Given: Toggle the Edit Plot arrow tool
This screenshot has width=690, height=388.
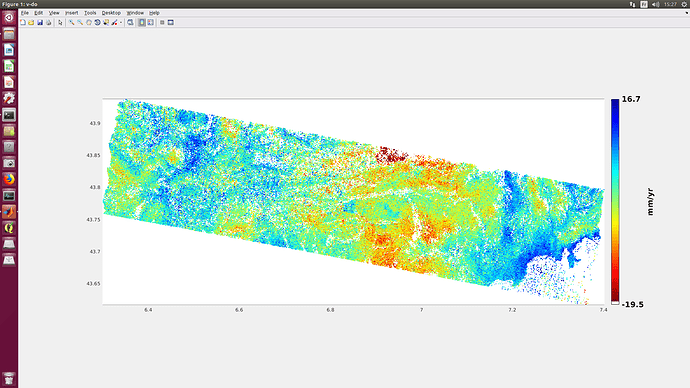Looking at the screenshot, I should [60, 22].
